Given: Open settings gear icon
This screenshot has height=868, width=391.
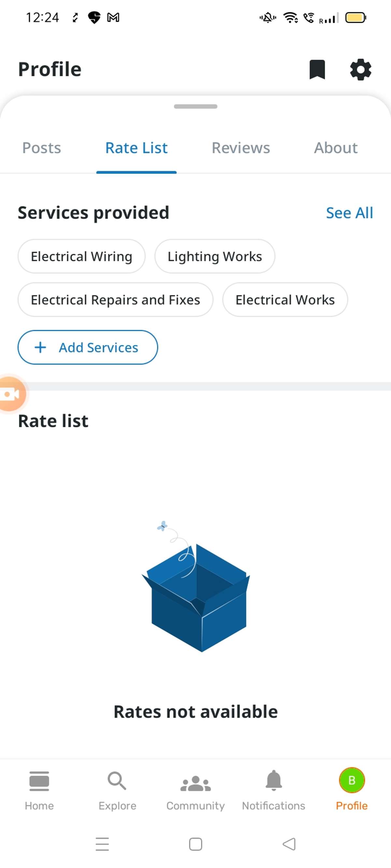Looking at the screenshot, I should click(x=360, y=70).
